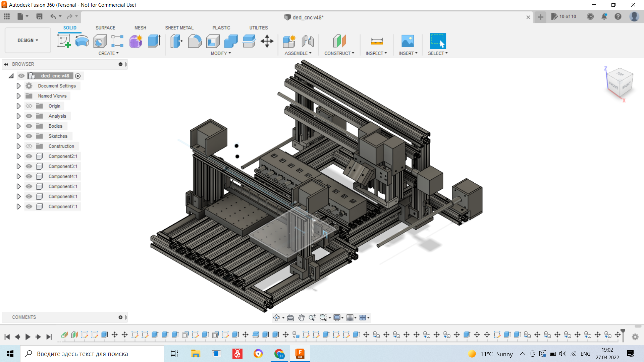Click the Insert image icon

pos(408,41)
